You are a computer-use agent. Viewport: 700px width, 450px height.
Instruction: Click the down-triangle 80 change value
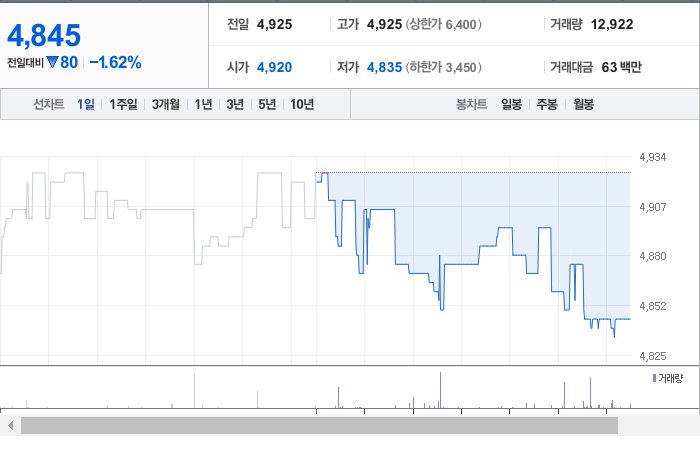[x=62, y=62]
